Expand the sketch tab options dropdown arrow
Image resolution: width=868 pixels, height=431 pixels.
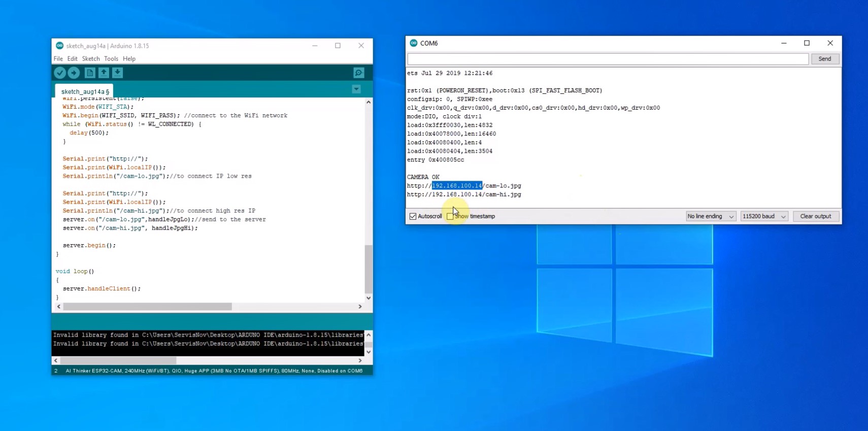[x=356, y=89]
